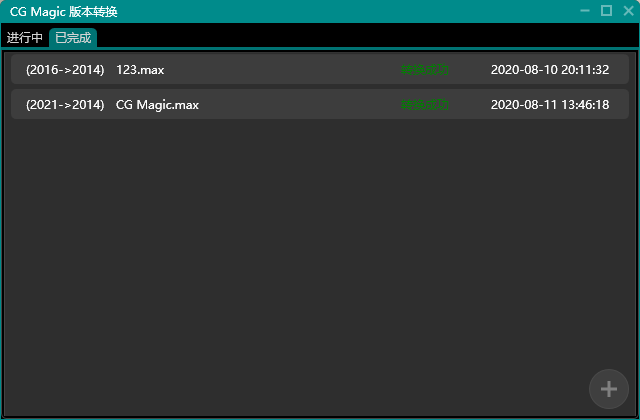
Task: Click the green status of CG Magic.max
Action: point(424,105)
